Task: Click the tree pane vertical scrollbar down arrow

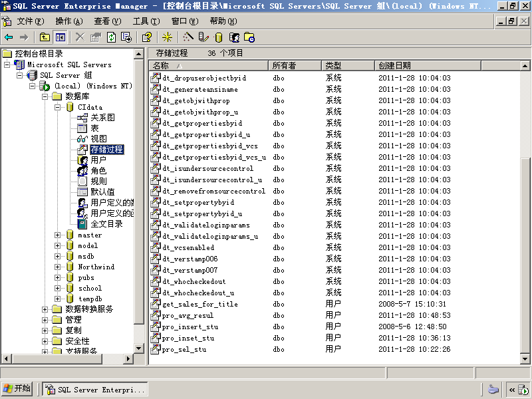Action: 139,348
